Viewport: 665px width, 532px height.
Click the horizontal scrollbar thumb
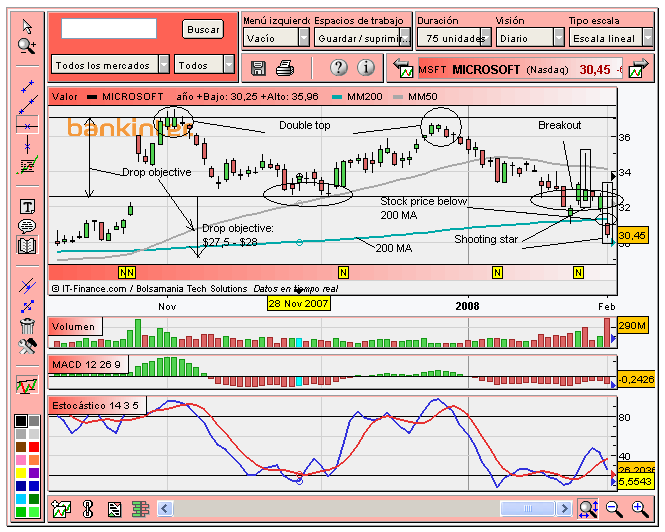pos(527,508)
